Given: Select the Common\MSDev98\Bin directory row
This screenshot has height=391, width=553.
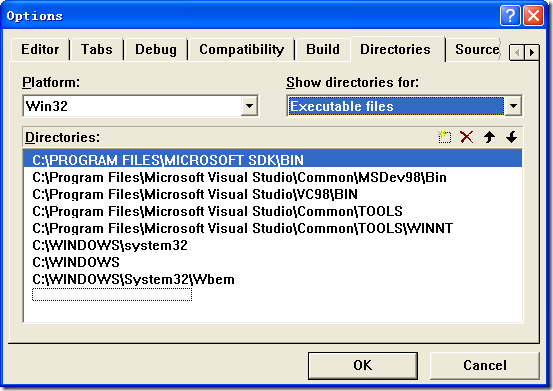Looking at the screenshot, I should tap(273, 177).
